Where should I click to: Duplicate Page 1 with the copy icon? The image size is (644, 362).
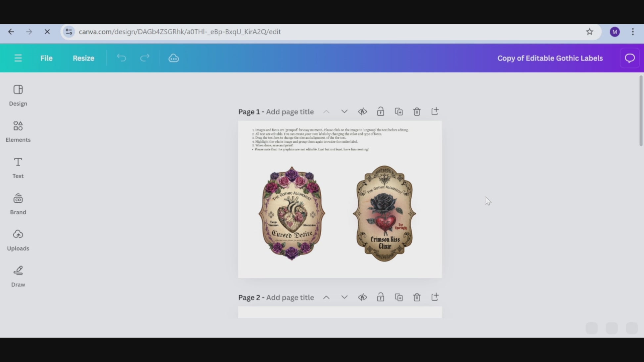click(398, 112)
